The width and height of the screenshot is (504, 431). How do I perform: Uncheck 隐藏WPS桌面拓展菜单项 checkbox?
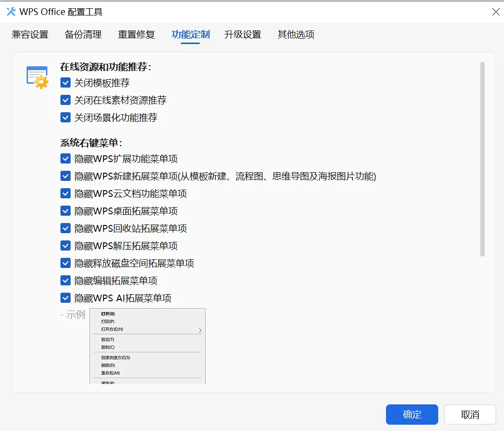[x=66, y=211]
